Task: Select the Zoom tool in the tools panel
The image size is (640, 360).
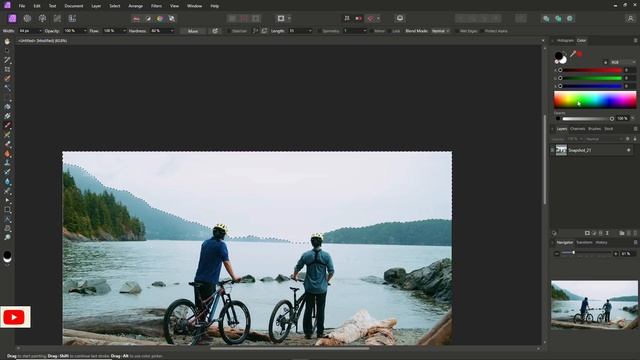Action: click(7, 238)
